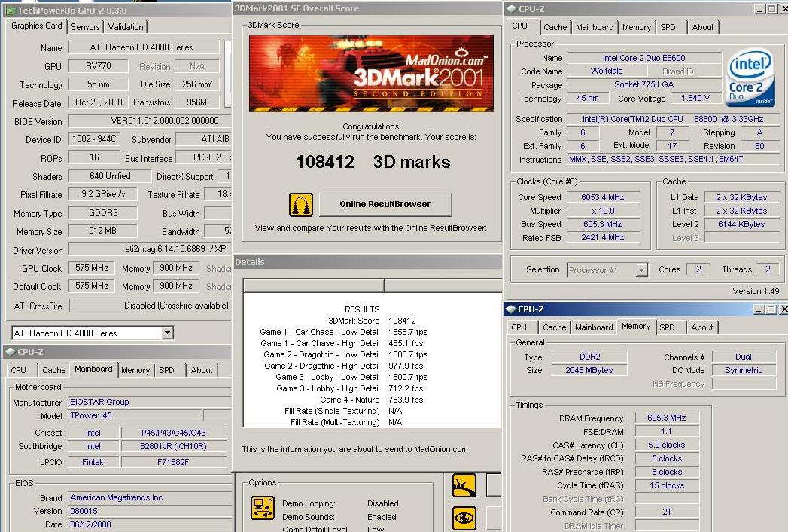Select Memory tab in the CPU-Z Mainboard window

(x=135, y=370)
